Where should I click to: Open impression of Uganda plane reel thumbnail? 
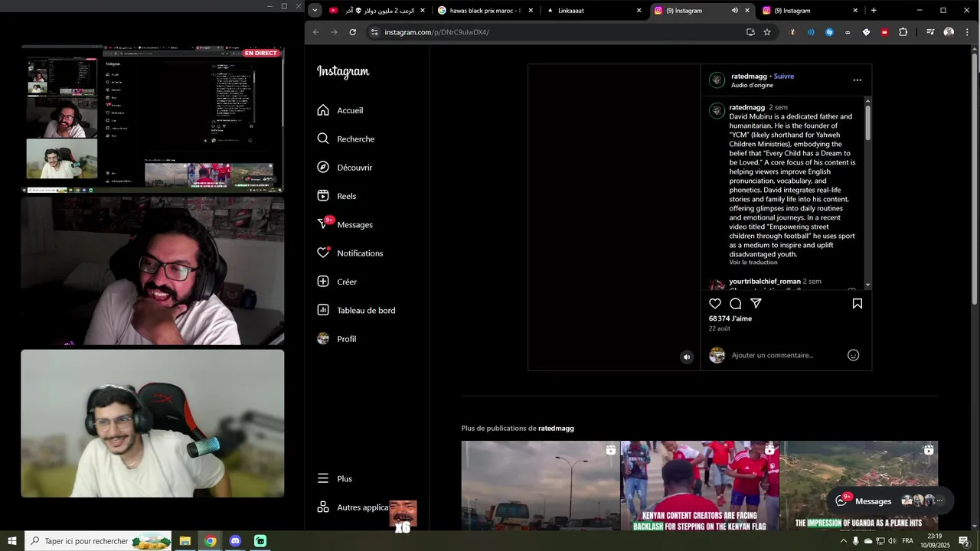pyautogui.click(x=859, y=485)
